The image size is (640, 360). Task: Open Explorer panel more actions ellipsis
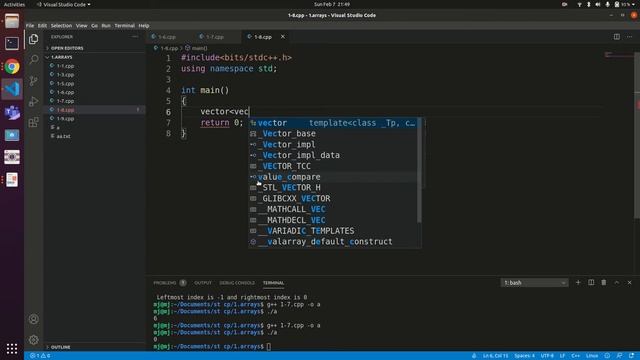[135, 37]
